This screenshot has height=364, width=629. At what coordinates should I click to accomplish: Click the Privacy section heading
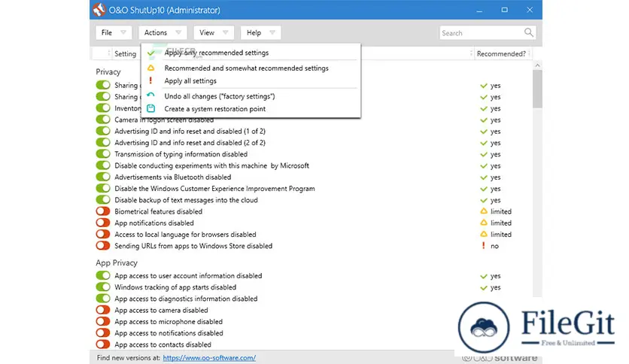(108, 71)
